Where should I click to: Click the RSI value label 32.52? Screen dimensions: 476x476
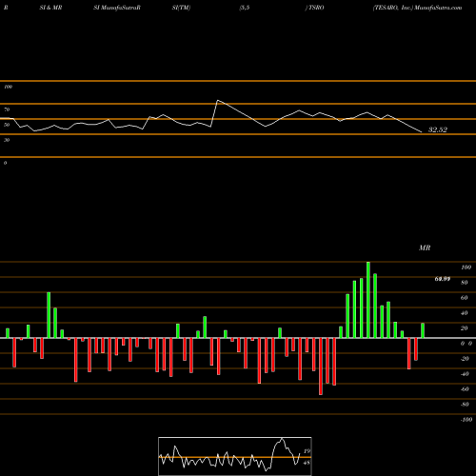click(x=438, y=129)
